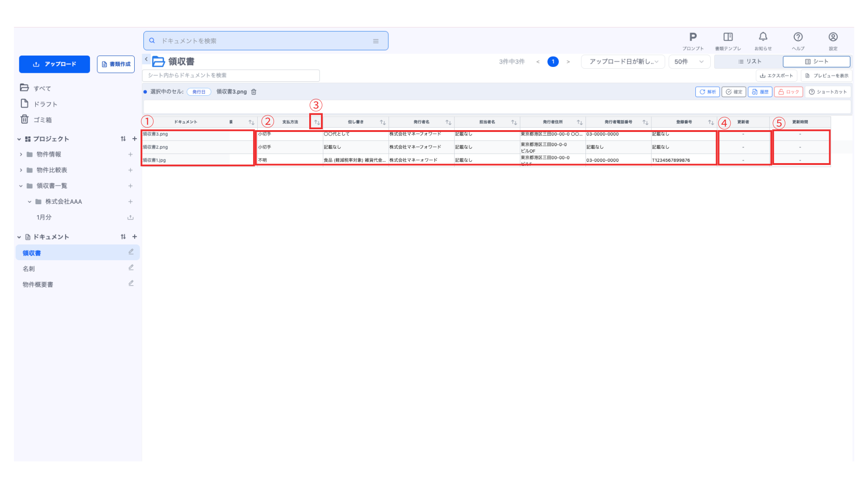
Task: Click trash icon next to 領収書3.png
Action: (254, 92)
